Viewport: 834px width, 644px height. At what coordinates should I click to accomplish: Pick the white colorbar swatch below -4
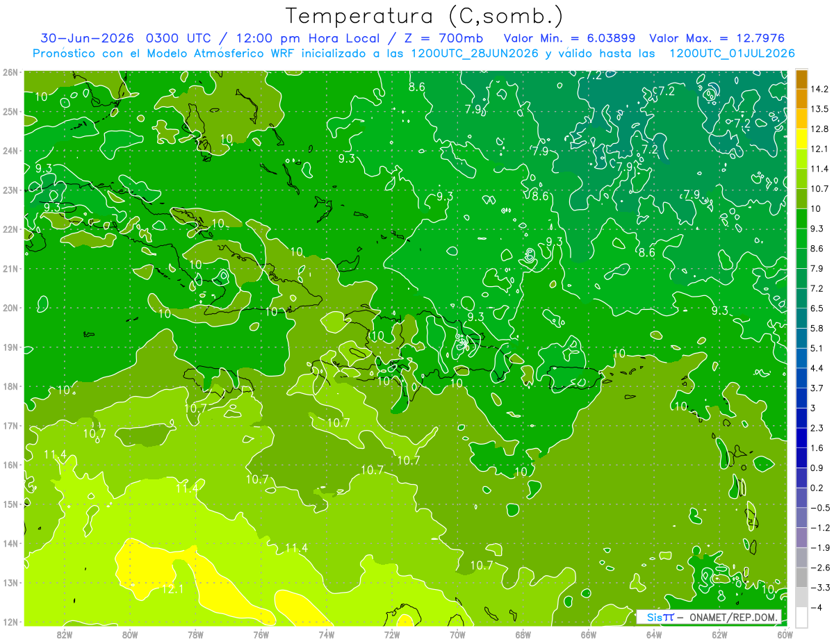click(801, 617)
